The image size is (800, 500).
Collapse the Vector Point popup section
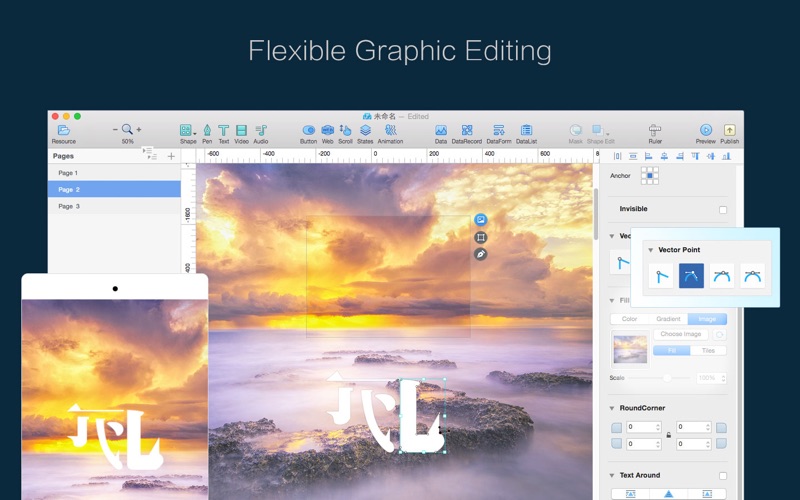651,250
